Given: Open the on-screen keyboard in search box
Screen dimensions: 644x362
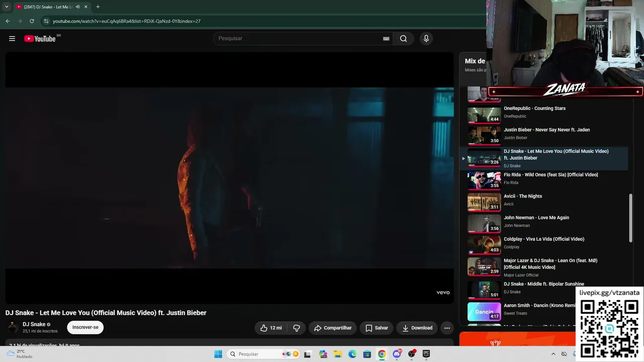Looking at the screenshot, I should [x=386, y=39].
